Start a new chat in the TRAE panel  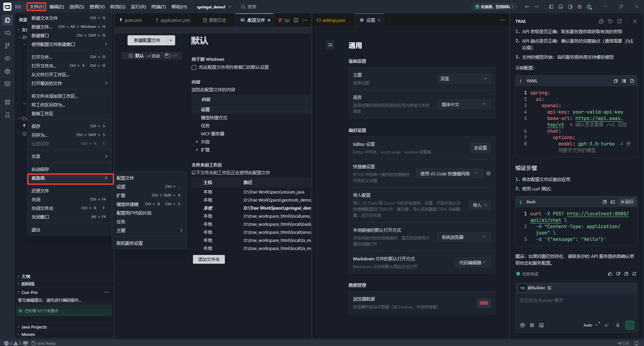601,21
